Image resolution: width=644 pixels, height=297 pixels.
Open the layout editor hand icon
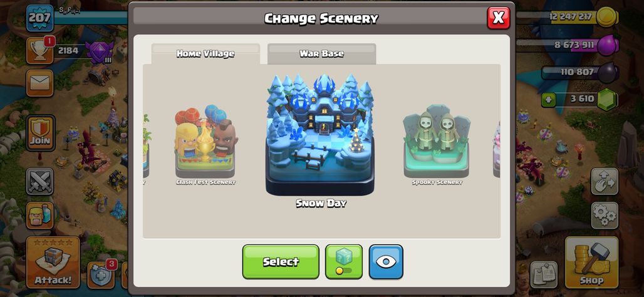coord(605,181)
